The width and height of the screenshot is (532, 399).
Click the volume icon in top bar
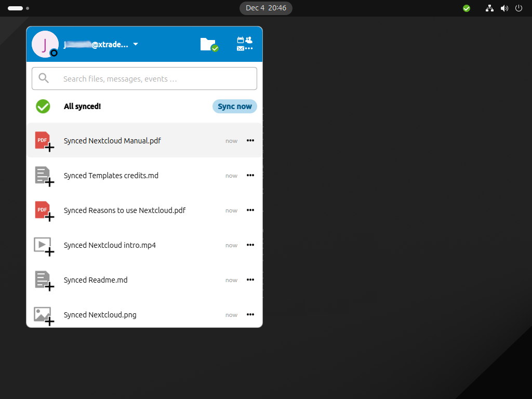click(504, 8)
